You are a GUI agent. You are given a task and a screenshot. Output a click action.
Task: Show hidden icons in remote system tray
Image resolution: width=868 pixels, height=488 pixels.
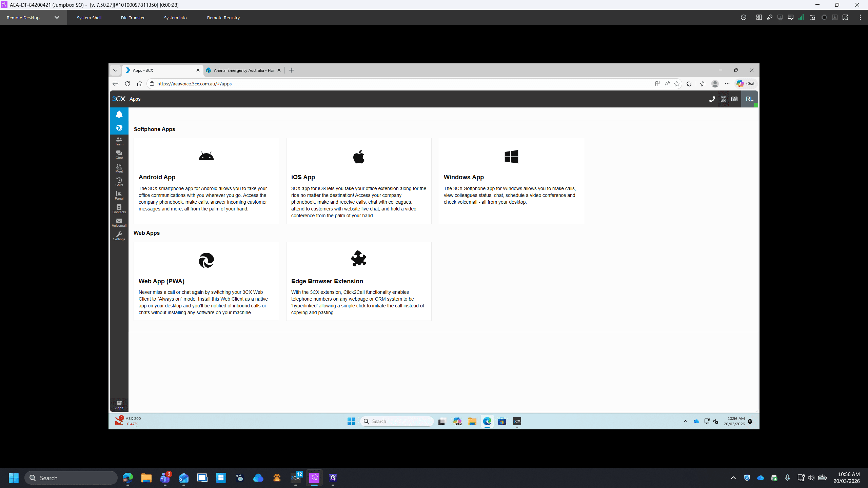click(686, 421)
